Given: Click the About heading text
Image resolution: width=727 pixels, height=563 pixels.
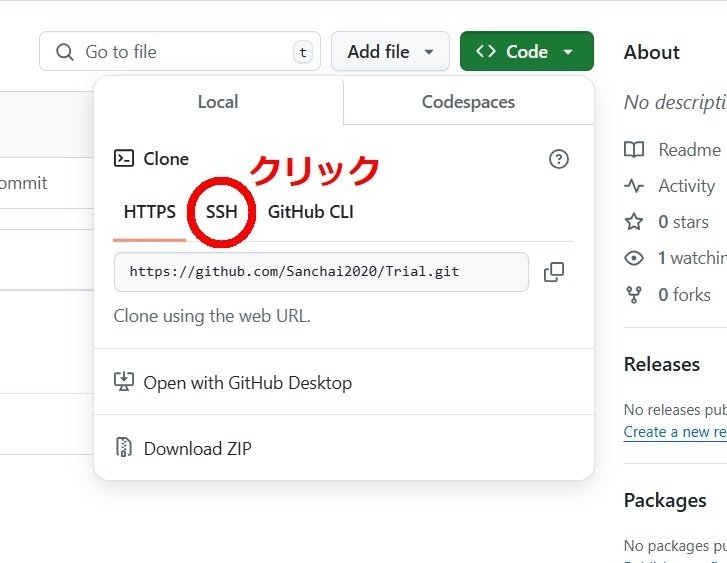Looking at the screenshot, I should click(x=651, y=52).
